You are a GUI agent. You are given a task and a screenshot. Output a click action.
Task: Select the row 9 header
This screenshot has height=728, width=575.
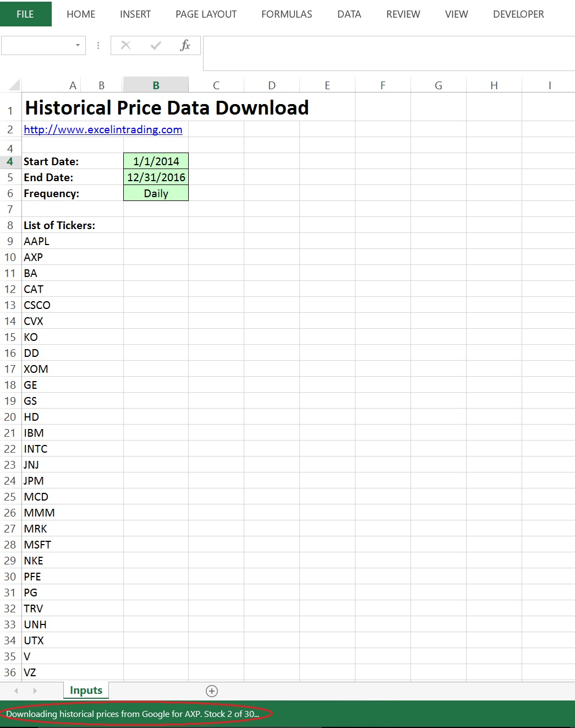click(x=10, y=241)
